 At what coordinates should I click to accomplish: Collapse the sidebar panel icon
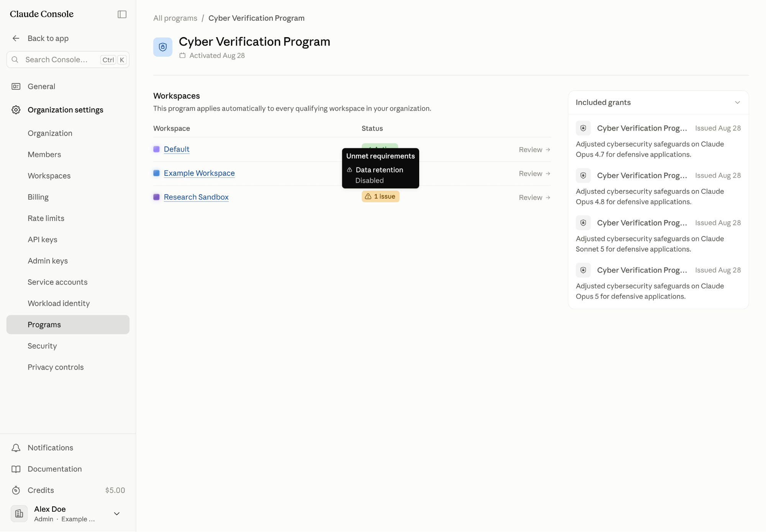pyautogui.click(x=122, y=14)
